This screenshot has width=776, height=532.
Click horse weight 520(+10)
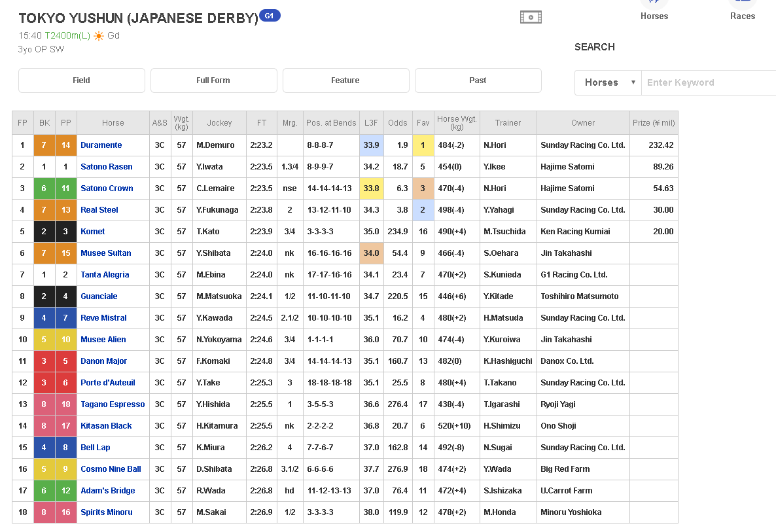[454, 426]
